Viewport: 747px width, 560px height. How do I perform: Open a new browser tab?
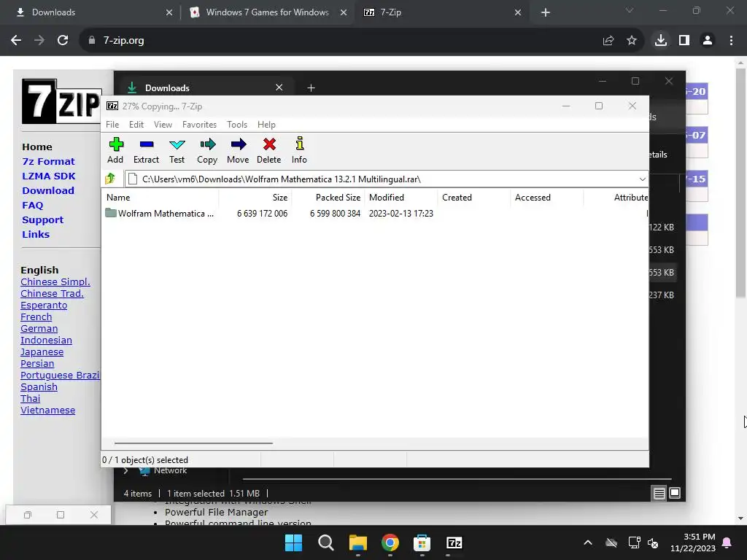point(546,13)
